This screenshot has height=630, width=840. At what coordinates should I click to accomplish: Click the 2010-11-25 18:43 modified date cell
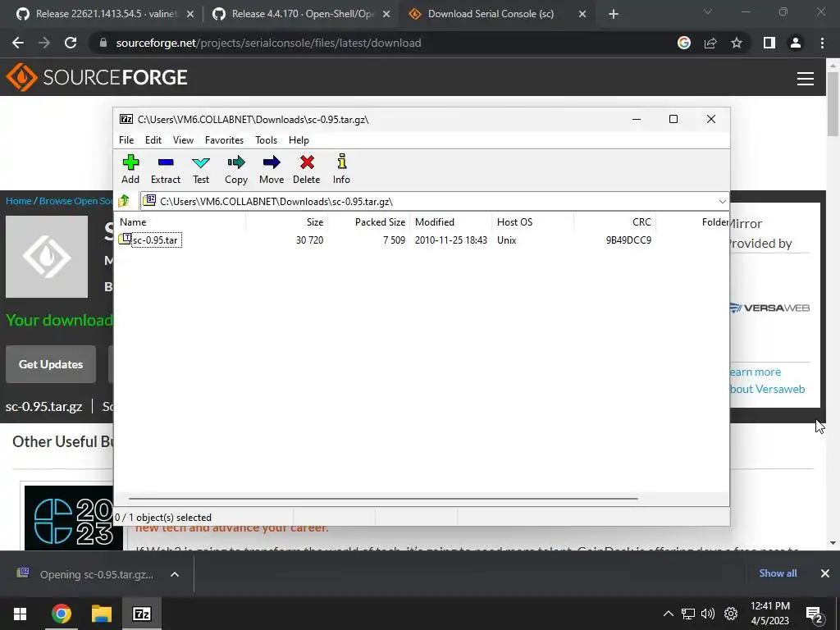450,240
